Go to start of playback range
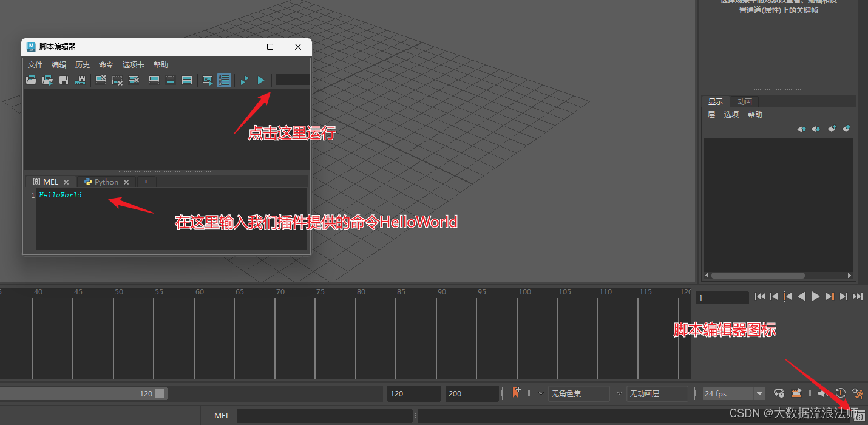The width and height of the screenshot is (868, 425). 760,296
